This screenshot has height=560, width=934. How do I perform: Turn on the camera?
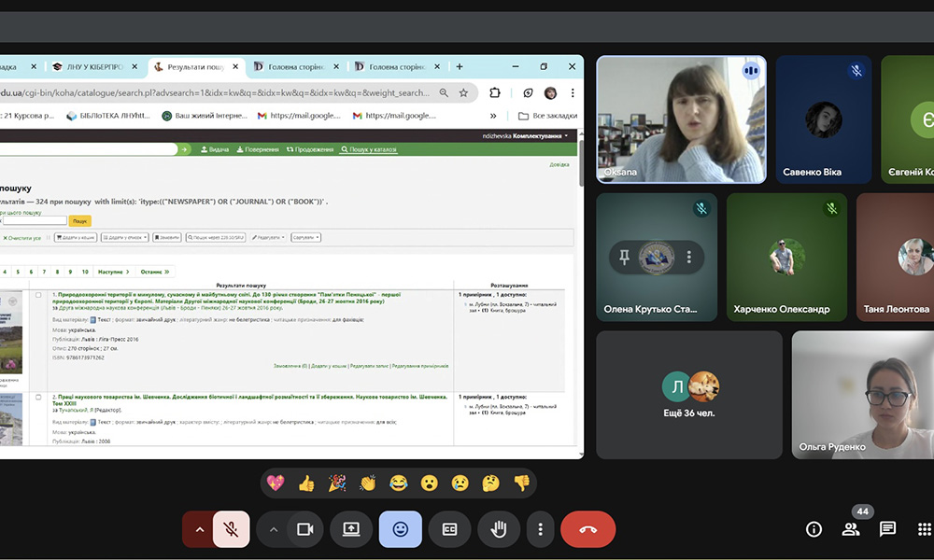tap(304, 529)
